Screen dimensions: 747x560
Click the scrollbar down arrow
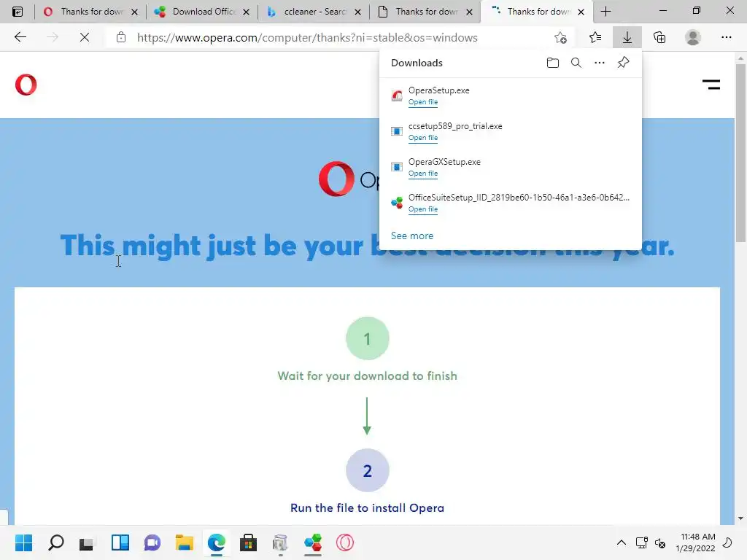pos(740,518)
